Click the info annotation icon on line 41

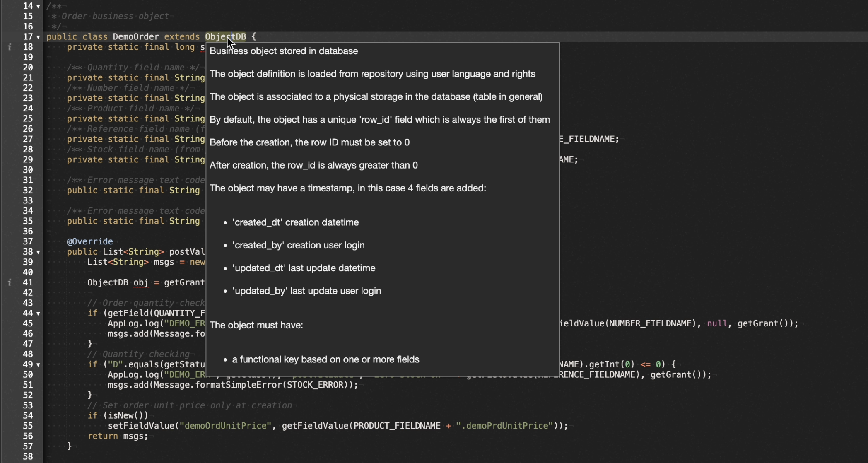[x=9, y=282]
